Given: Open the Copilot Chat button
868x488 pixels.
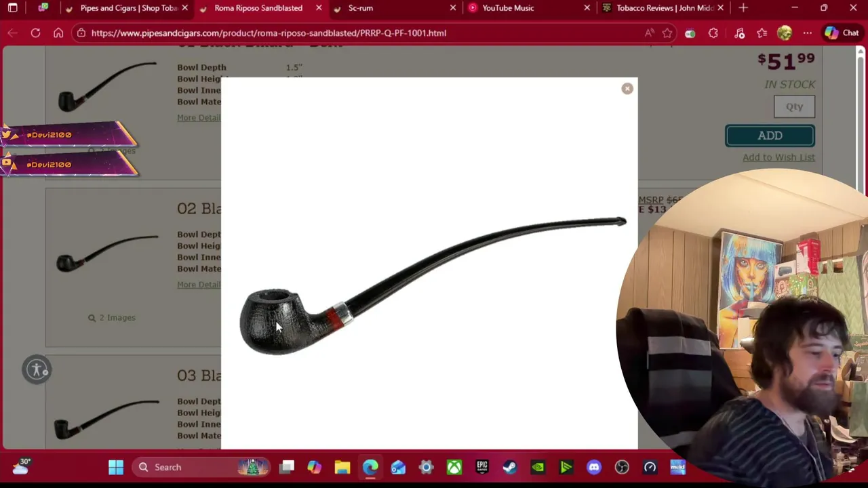Looking at the screenshot, I should 842,33.
